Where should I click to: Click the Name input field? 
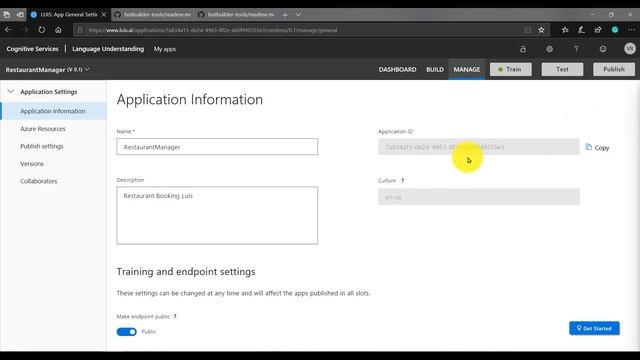coord(217,147)
